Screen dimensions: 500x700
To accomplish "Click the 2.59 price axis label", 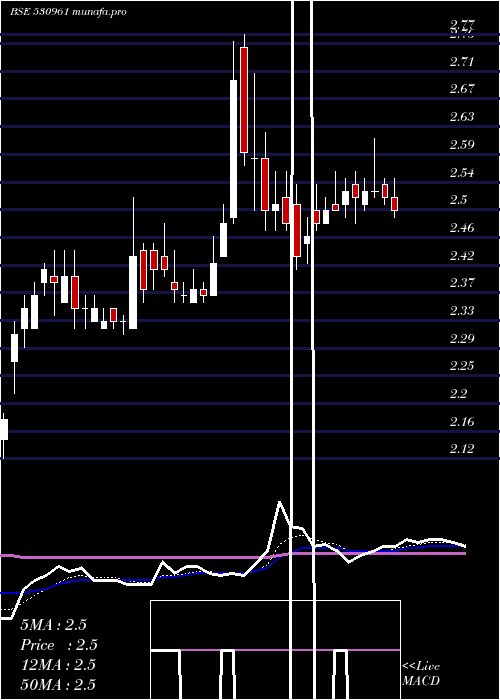I will [x=462, y=145].
